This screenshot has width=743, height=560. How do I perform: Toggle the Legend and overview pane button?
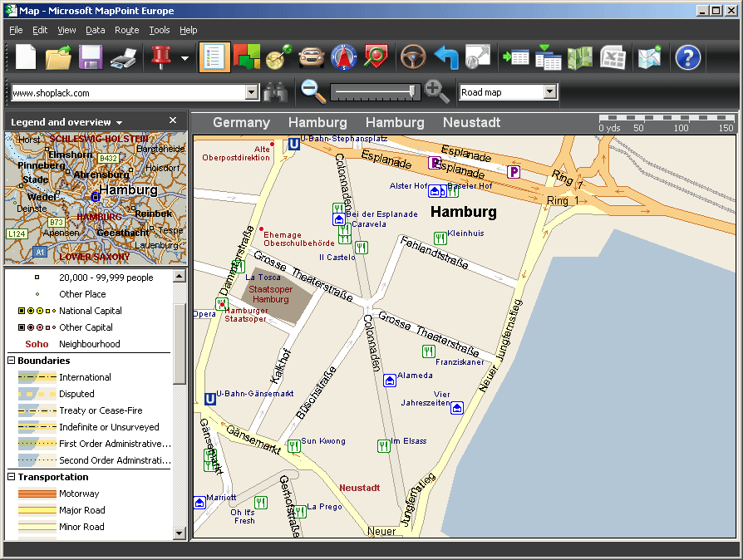point(214,57)
